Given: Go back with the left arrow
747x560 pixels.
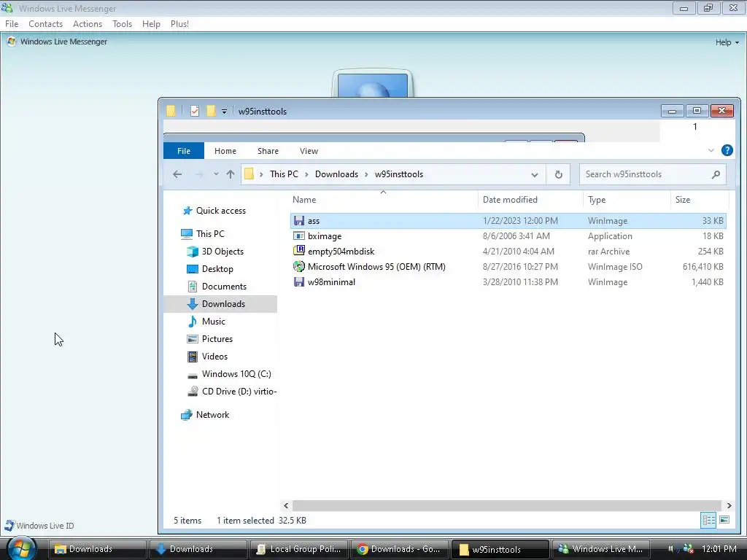Looking at the screenshot, I should (x=177, y=174).
